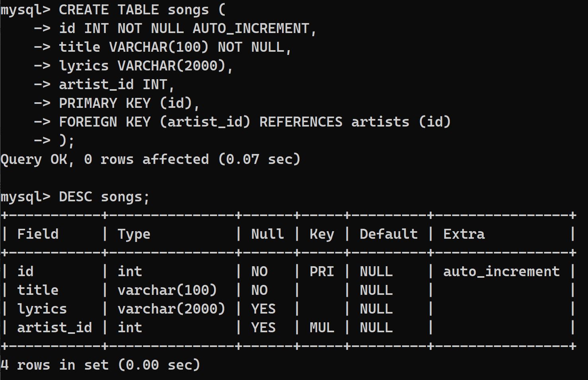This screenshot has width=588, height=380.
Task: Click the Key column header
Action: [321, 234]
